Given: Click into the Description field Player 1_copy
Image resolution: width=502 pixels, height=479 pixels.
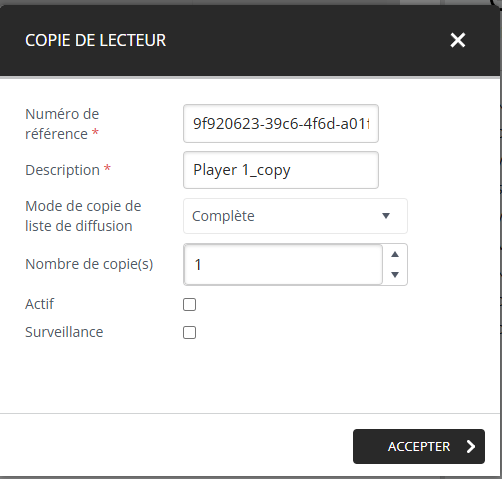Looking at the screenshot, I should 281,170.
